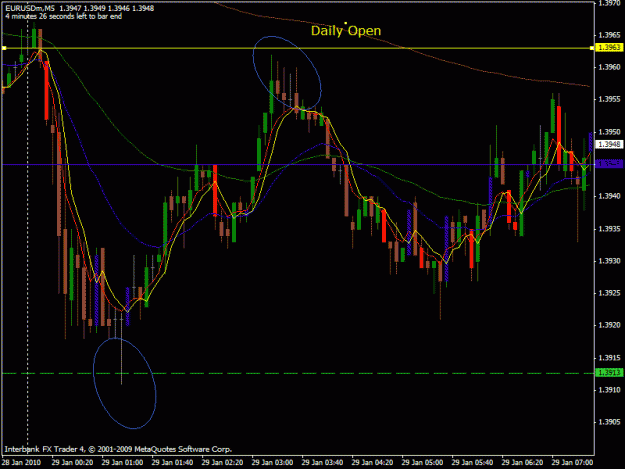Screen dimensions: 625x469
Task: Click the '1.3950' price axis label
Action: tap(610, 132)
